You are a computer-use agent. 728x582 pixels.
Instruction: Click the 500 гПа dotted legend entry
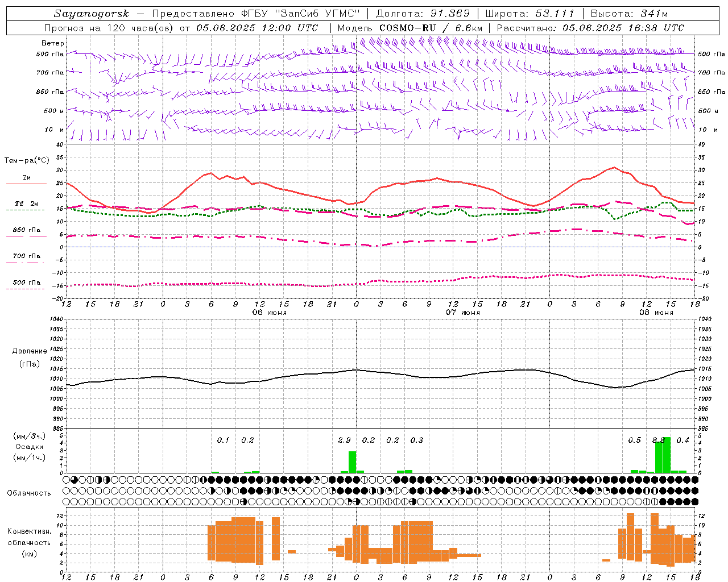26,285
